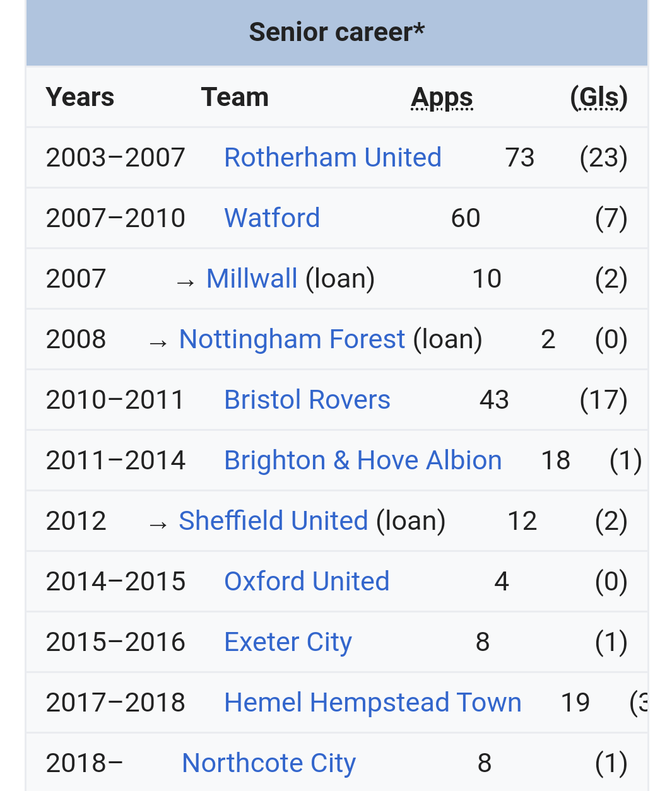
Task: Click the Gls abbreviation header
Action: 599,98
